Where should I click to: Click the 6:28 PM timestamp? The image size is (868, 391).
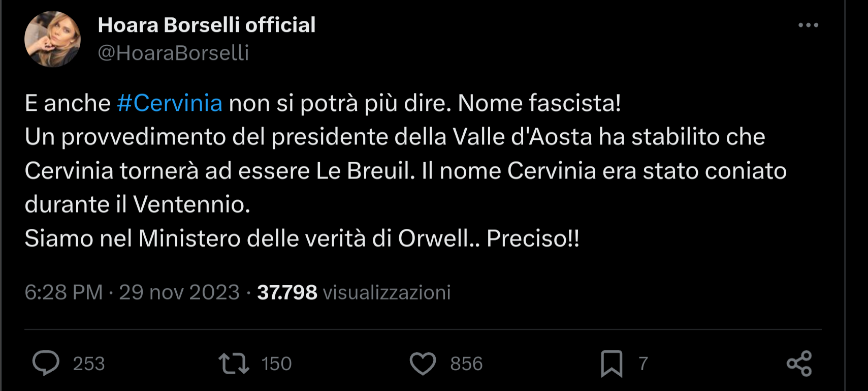coord(63,292)
